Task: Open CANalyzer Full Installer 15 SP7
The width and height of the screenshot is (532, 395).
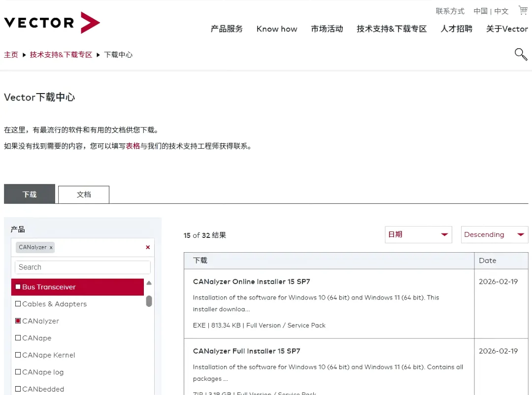Action: (247, 351)
